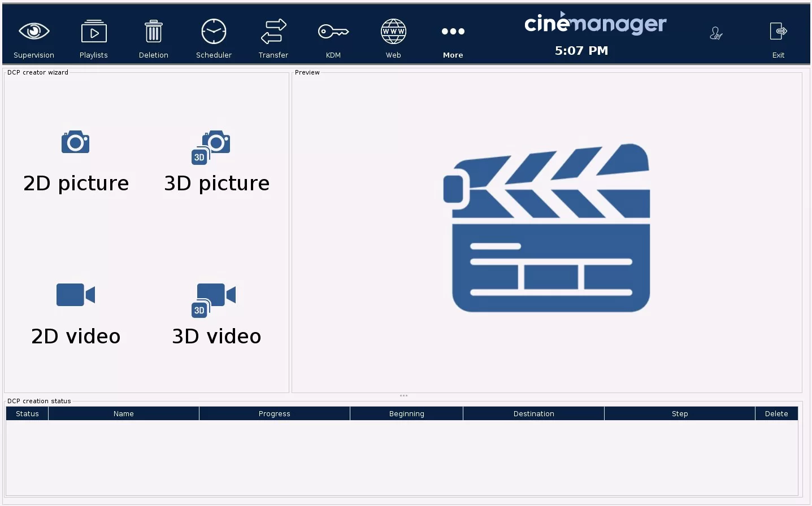Click the Name column header

point(124,414)
